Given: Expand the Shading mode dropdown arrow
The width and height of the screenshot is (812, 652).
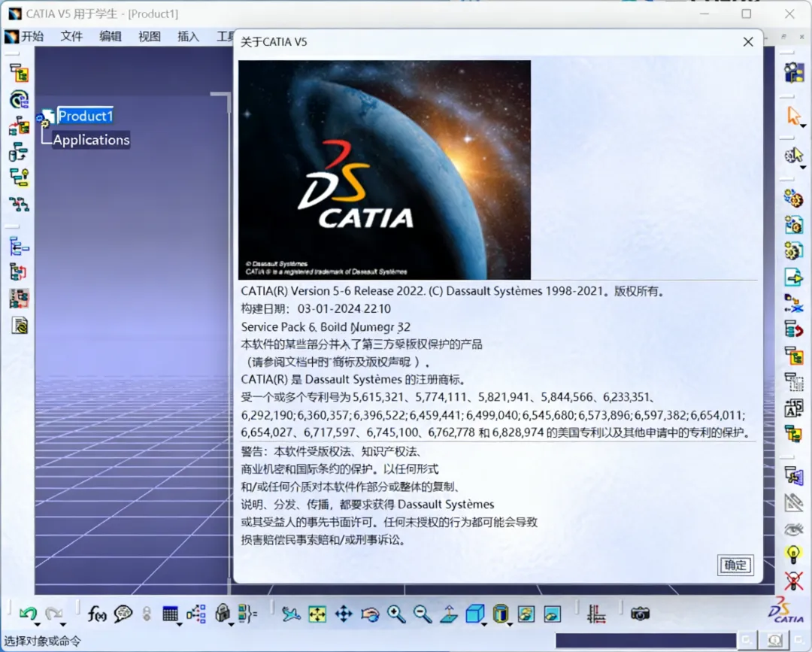Looking at the screenshot, I should coord(510,625).
